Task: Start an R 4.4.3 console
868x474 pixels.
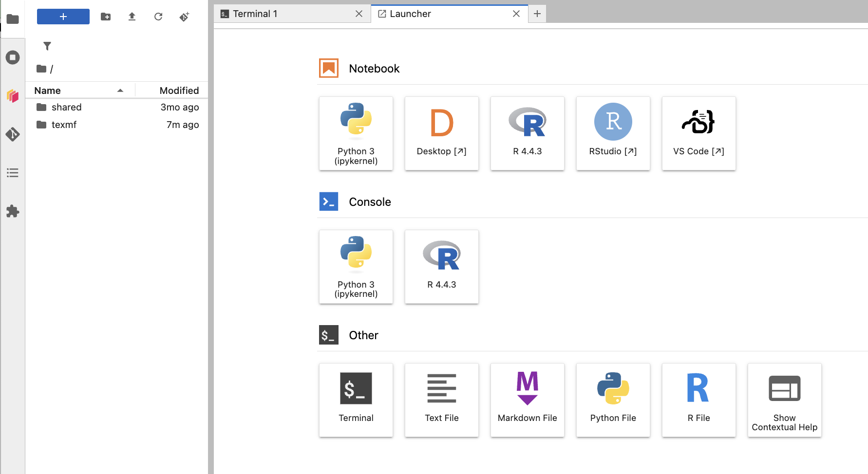Action: click(442, 267)
